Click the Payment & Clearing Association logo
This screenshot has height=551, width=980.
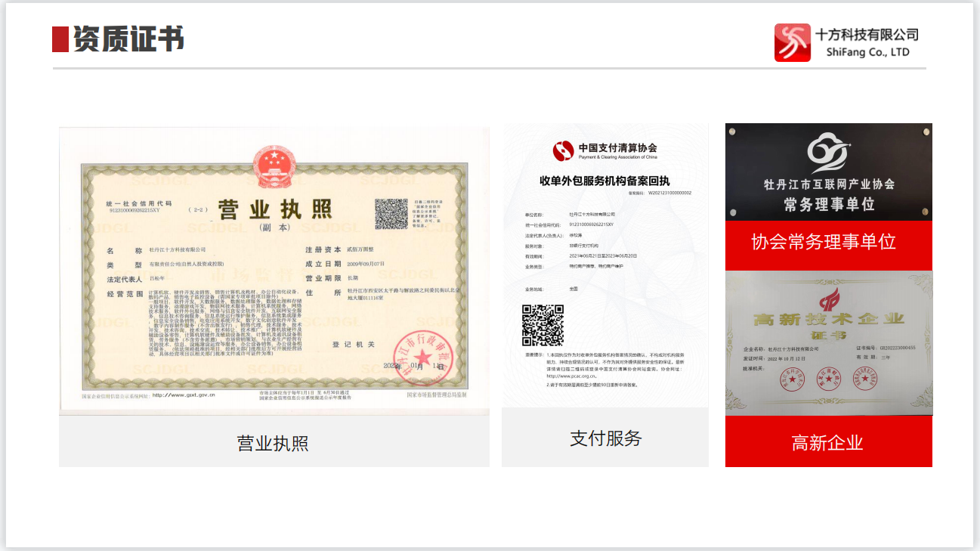pos(563,151)
